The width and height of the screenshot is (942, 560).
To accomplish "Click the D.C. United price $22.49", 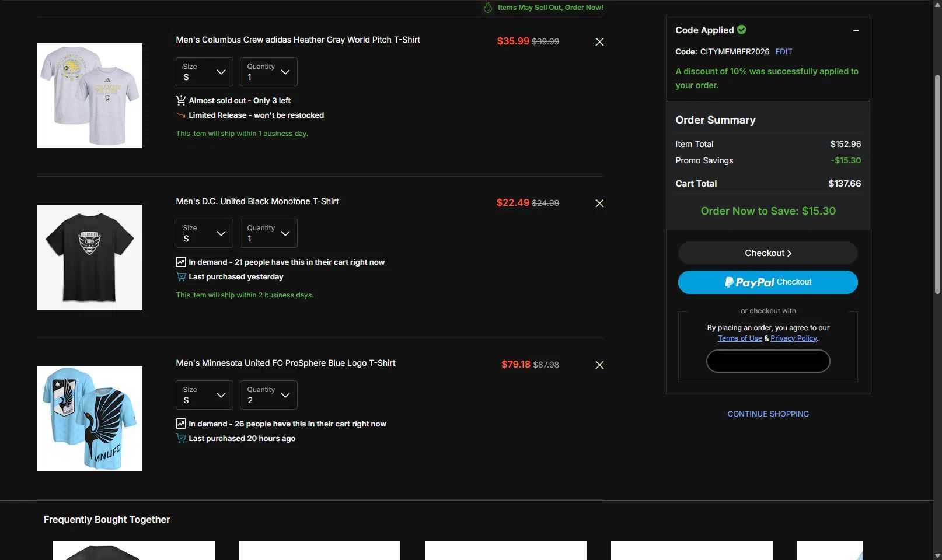I will (513, 203).
